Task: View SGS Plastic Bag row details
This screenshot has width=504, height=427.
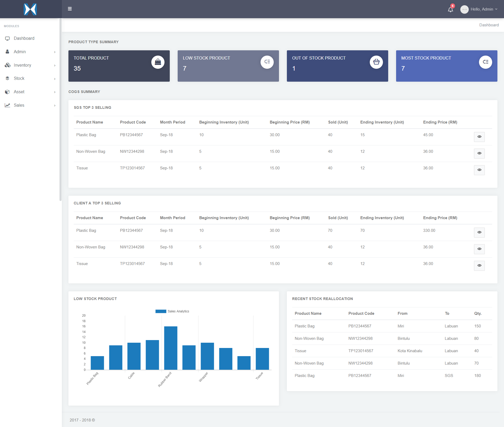Action: tap(479, 137)
